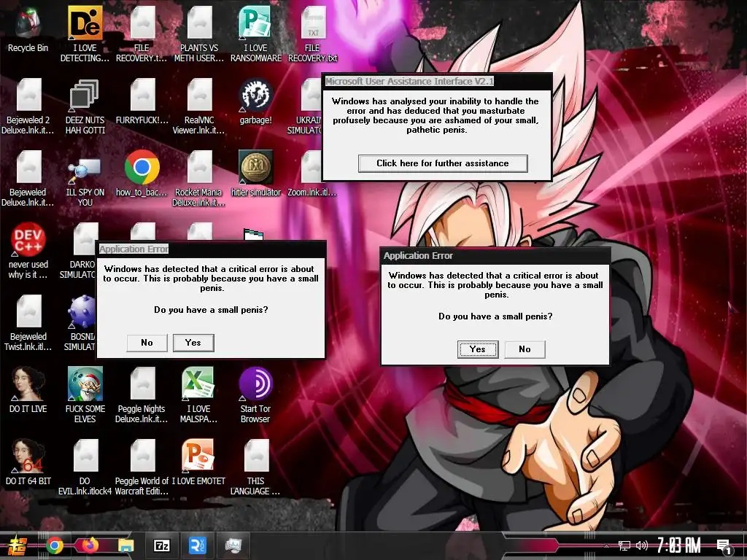The image size is (747, 560).
Task: Launch Firefox from the taskbar
Action: coord(90,545)
